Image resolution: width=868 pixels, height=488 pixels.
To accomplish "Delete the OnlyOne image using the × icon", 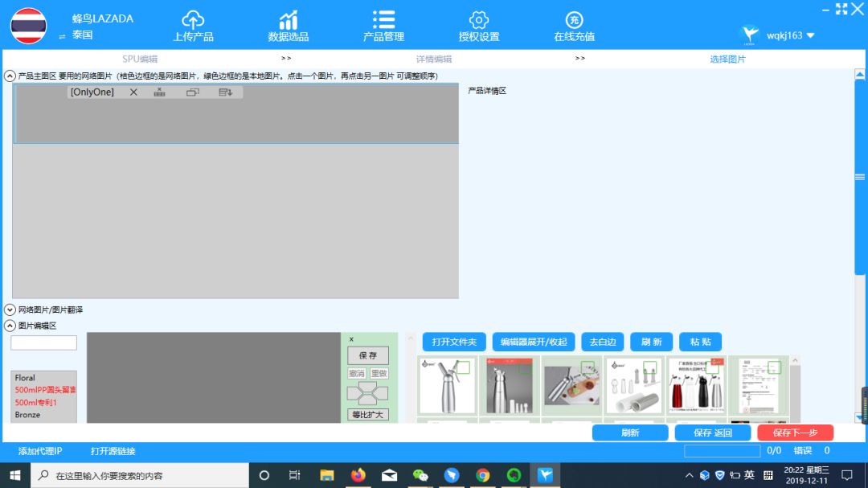I will (x=133, y=92).
